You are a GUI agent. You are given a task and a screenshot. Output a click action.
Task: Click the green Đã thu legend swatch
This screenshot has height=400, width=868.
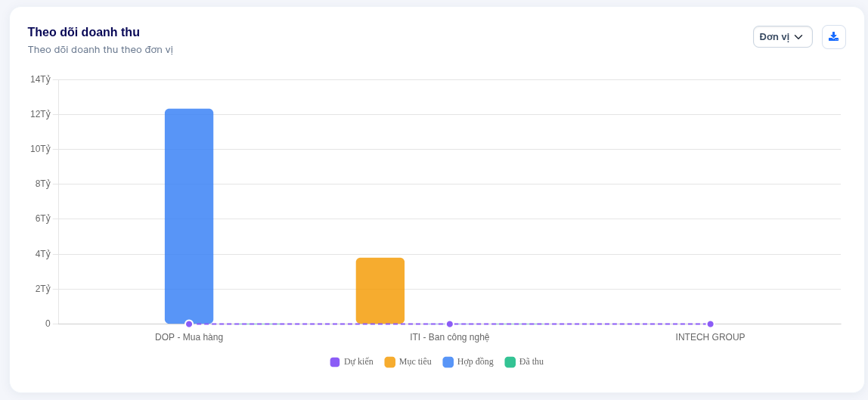pyautogui.click(x=510, y=362)
